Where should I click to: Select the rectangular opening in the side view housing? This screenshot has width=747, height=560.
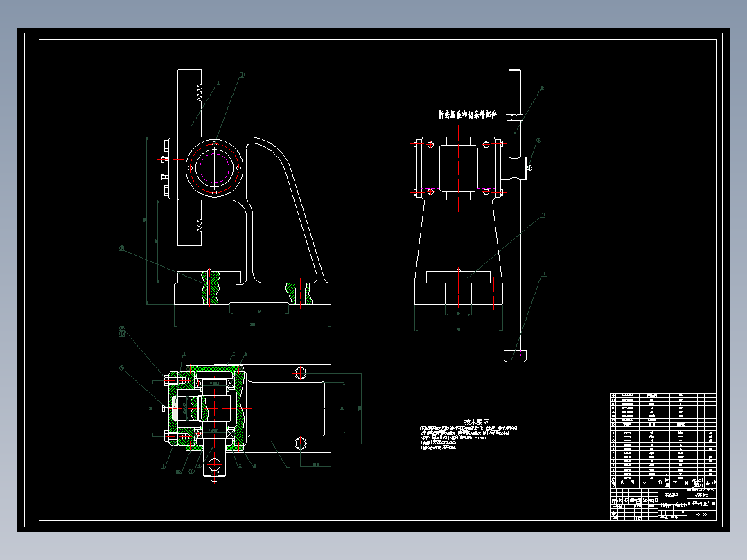click(x=458, y=168)
